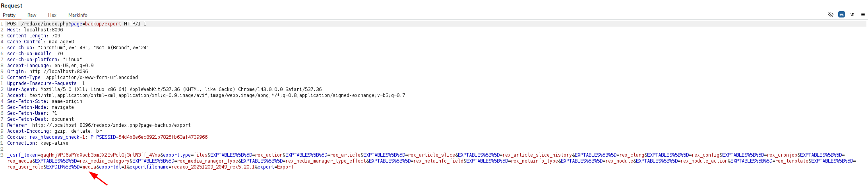This screenshot has height=190, width=868.
Task: Click the _csrf_token parameter in the body
Action: click(x=84, y=155)
